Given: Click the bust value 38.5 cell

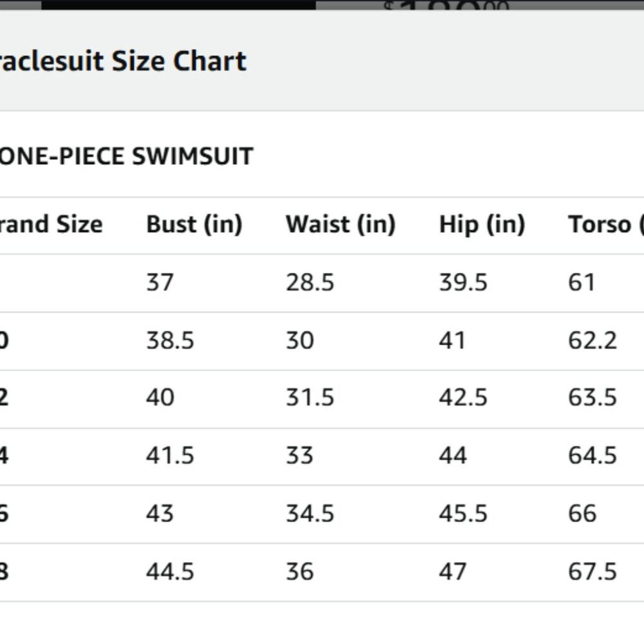Looking at the screenshot, I should pyautogui.click(x=170, y=341).
